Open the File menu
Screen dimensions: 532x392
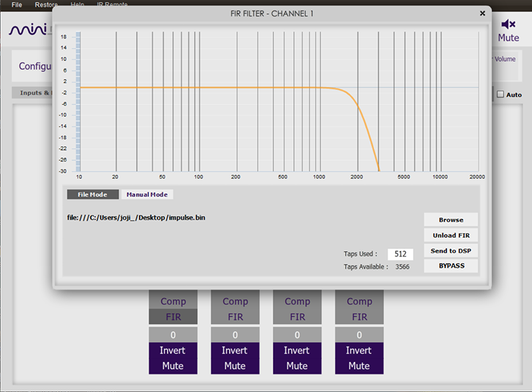click(x=17, y=5)
